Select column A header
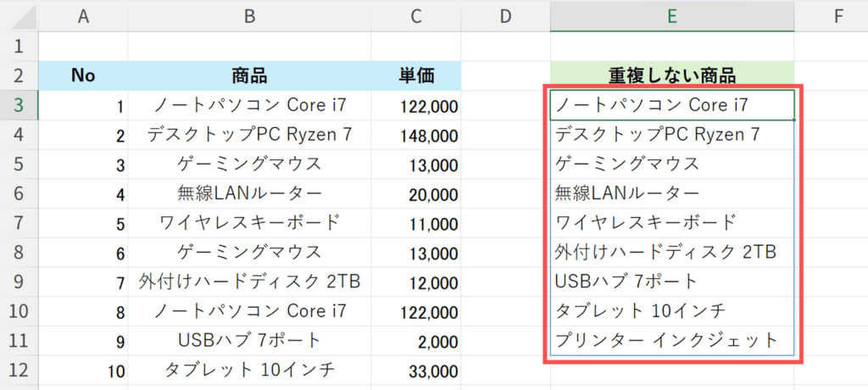Screen dimensions: 868x390 83,15
